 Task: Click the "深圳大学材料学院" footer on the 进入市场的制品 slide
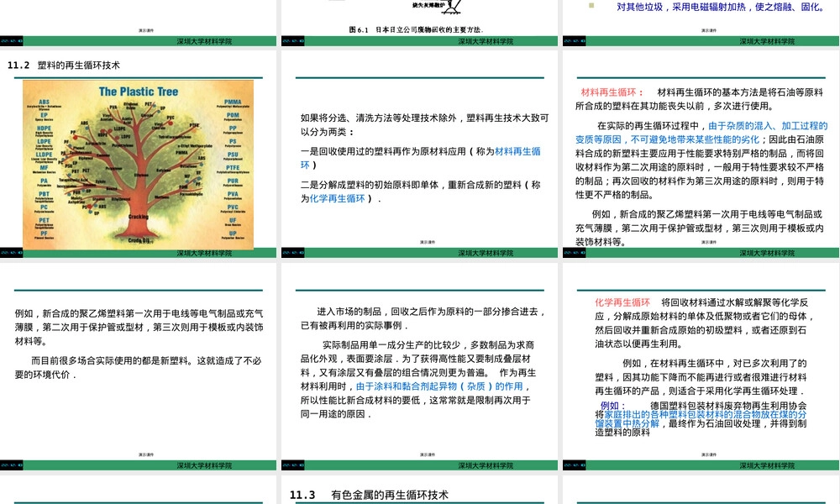pyautogui.click(x=486, y=465)
